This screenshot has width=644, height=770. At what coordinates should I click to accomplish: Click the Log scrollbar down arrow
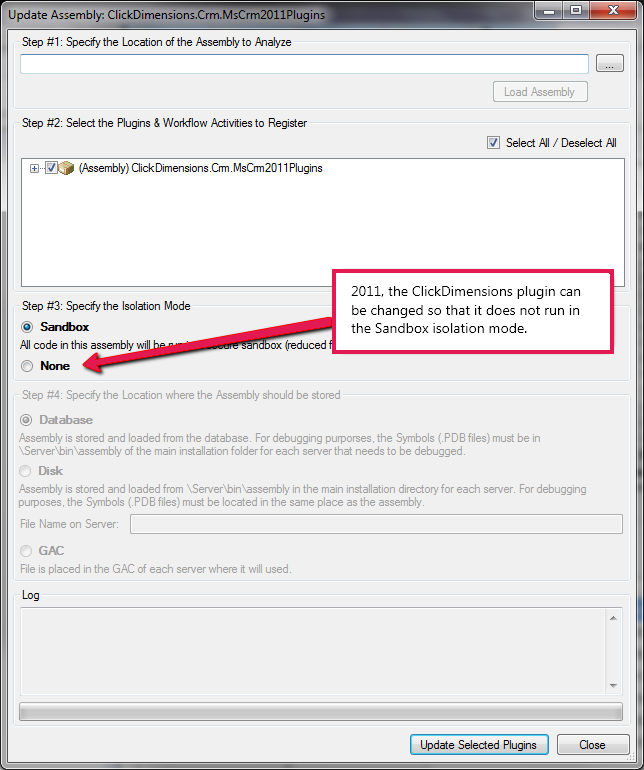coord(613,686)
